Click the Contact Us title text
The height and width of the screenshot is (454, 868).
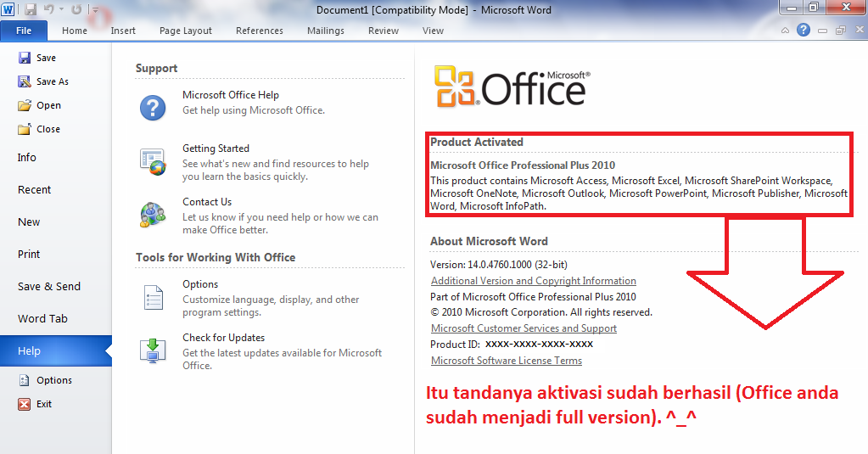207,201
